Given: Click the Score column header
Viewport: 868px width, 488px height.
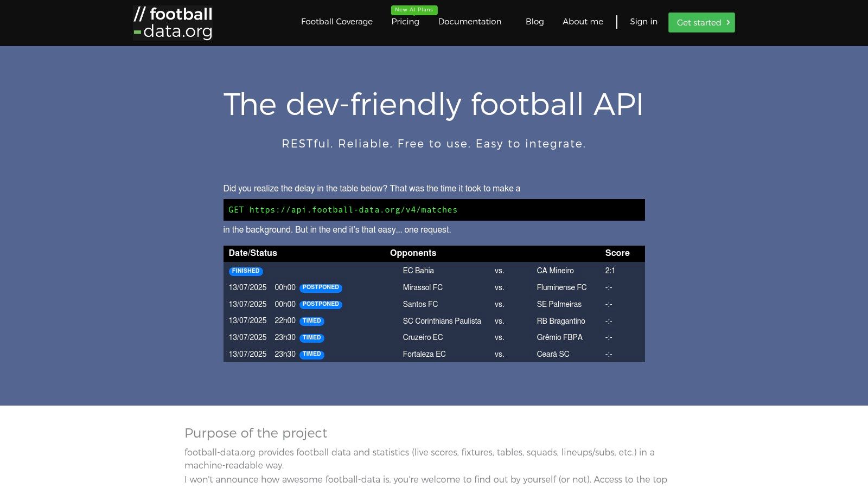Looking at the screenshot, I should (x=617, y=253).
